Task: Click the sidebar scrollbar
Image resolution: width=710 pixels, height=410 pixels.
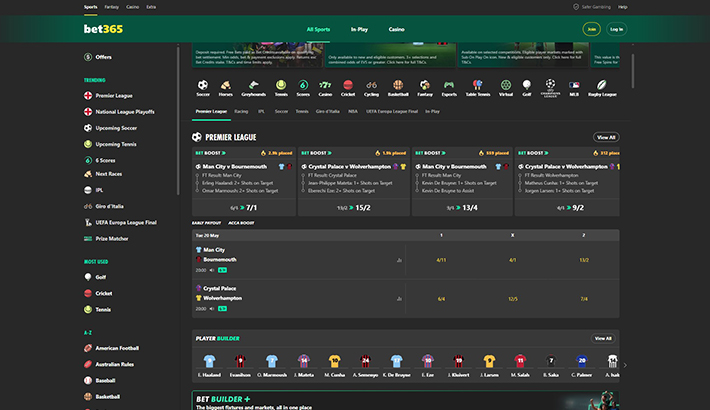Action: [x=178, y=120]
